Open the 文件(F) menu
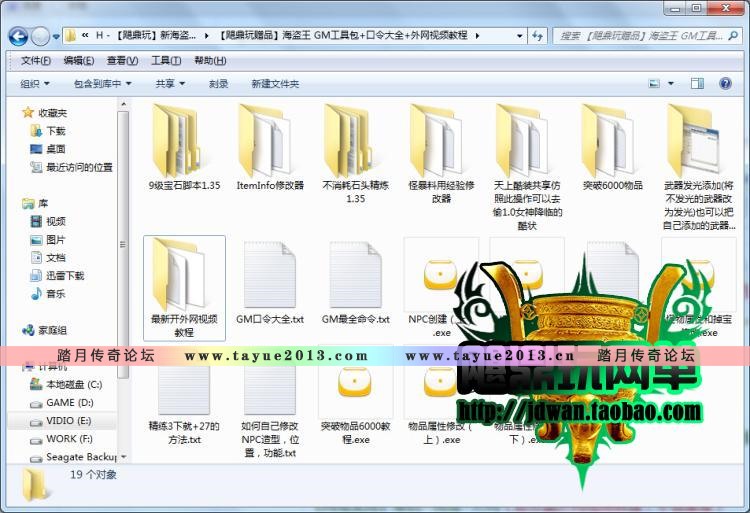This screenshot has height=513, width=750. [36, 61]
